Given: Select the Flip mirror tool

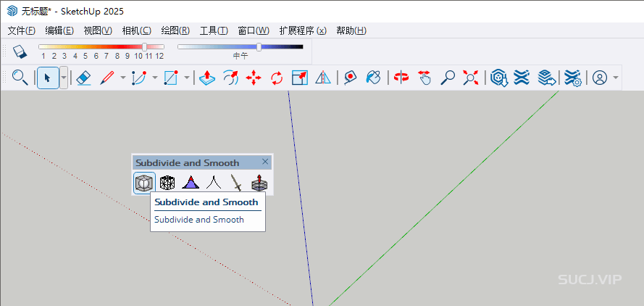Looking at the screenshot, I should pos(323,78).
